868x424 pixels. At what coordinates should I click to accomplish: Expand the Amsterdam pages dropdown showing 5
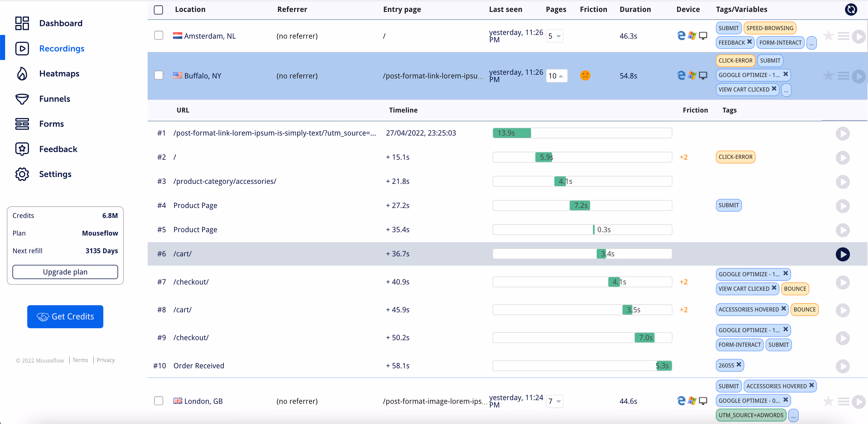pos(555,36)
